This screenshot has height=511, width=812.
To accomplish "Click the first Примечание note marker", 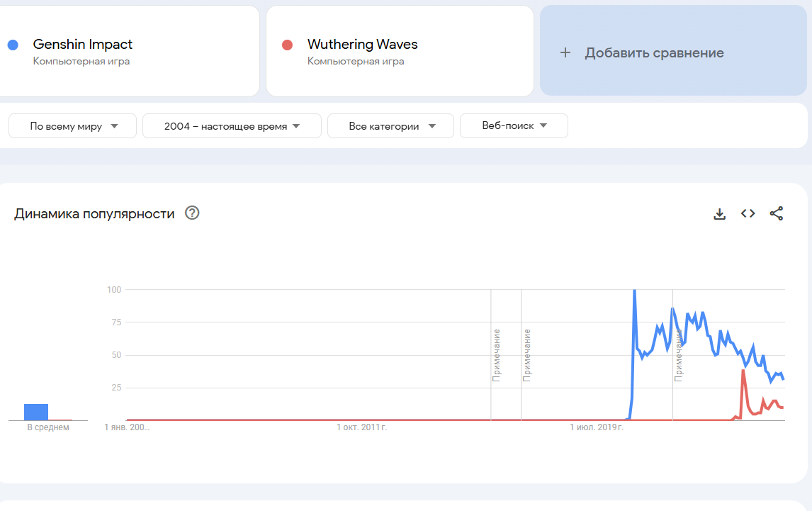I will [x=497, y=354].
